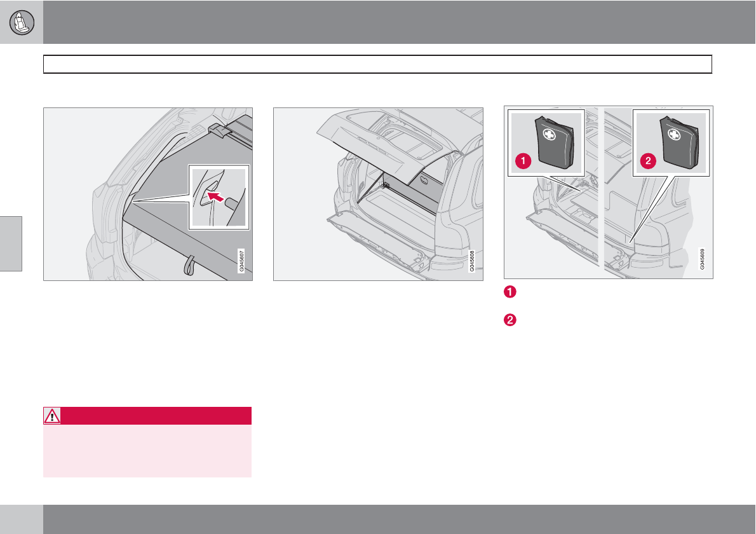Image resolution: width=756 pixels, height=534 pixels.
Task: Open the open tailgate illustration G045608
Action: [378, 194]
